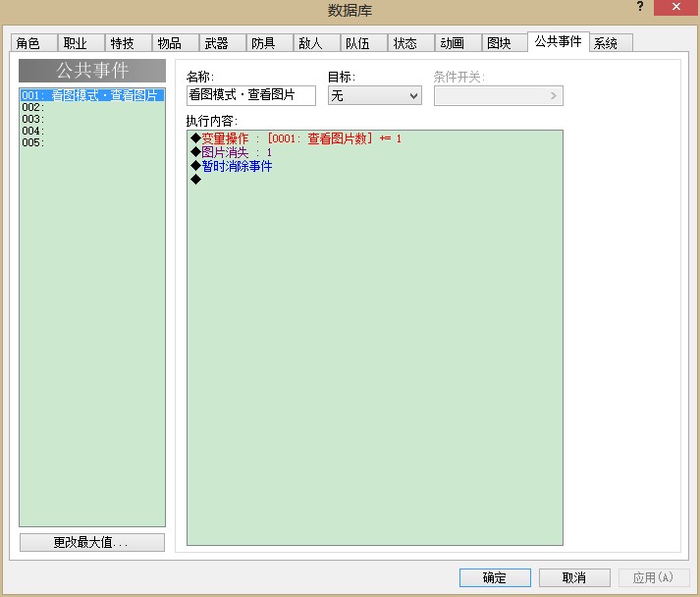Open the 系统 tab
The width and height of the screenshot is (700, 597).
(611, 43)
